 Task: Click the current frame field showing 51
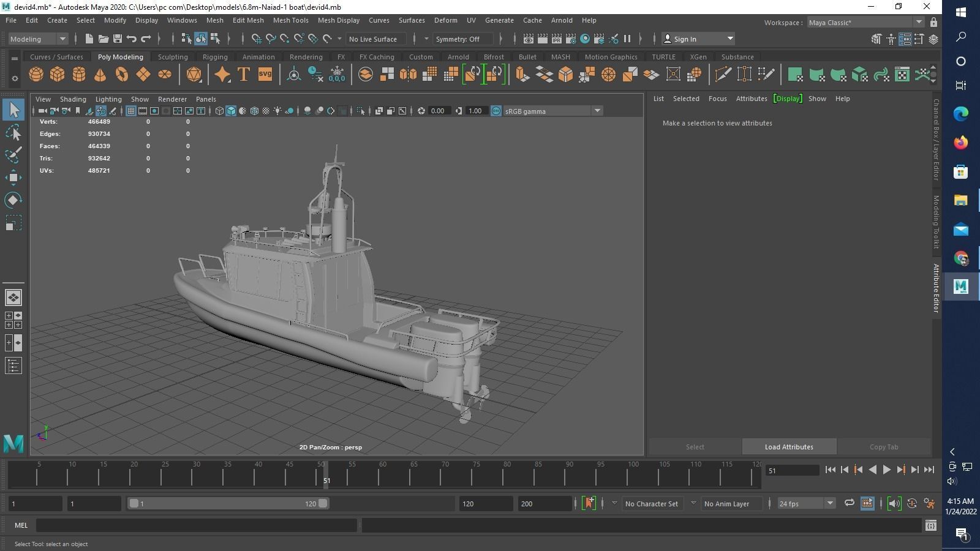[792, 470]
